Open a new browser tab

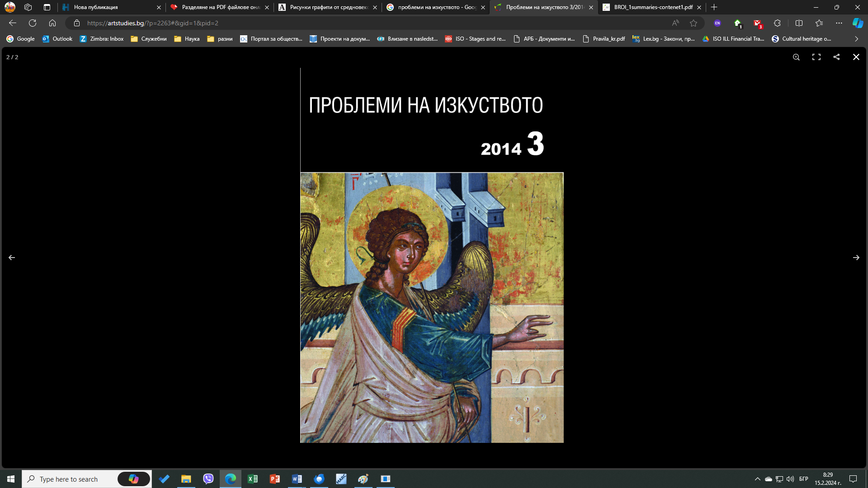[x=714, y=7]
